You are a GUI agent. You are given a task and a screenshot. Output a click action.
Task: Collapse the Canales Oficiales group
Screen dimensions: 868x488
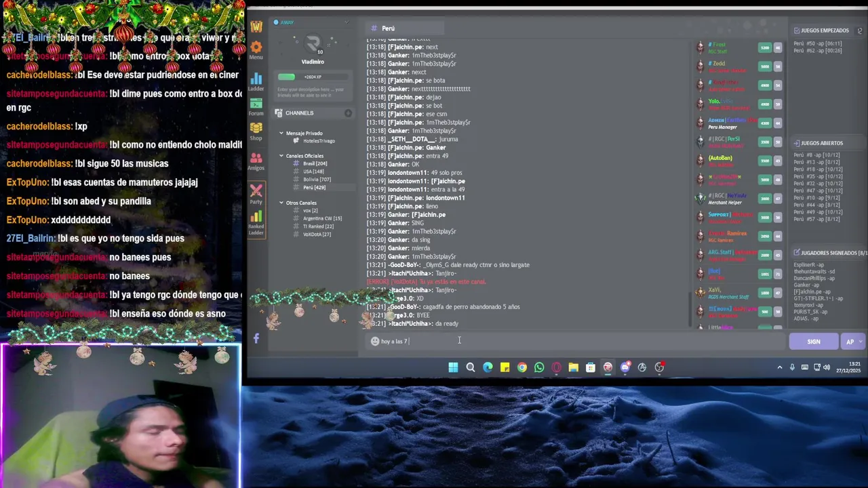pyautogui.click(x=281, y=156)
